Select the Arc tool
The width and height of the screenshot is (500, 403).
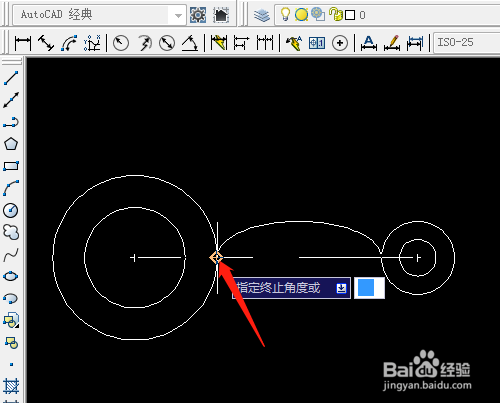(11, 188)
